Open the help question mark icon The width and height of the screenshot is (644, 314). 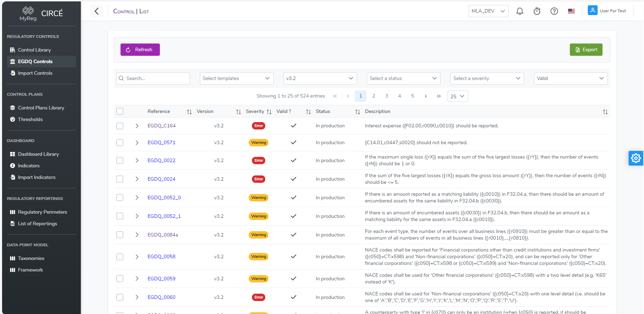[554, 11]
